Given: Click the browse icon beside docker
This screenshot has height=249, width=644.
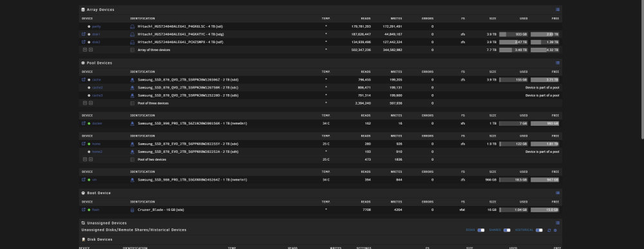Looking at the screenshot, I should (84, 123).
